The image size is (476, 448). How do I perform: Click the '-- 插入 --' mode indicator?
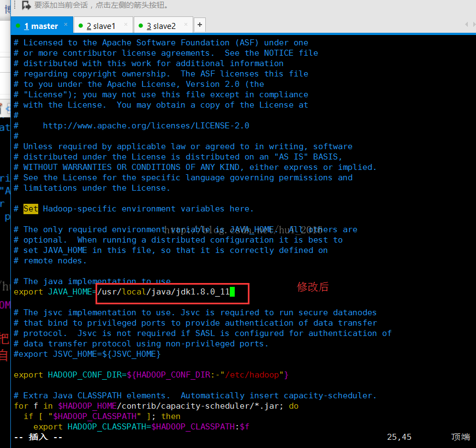point(38,437)
